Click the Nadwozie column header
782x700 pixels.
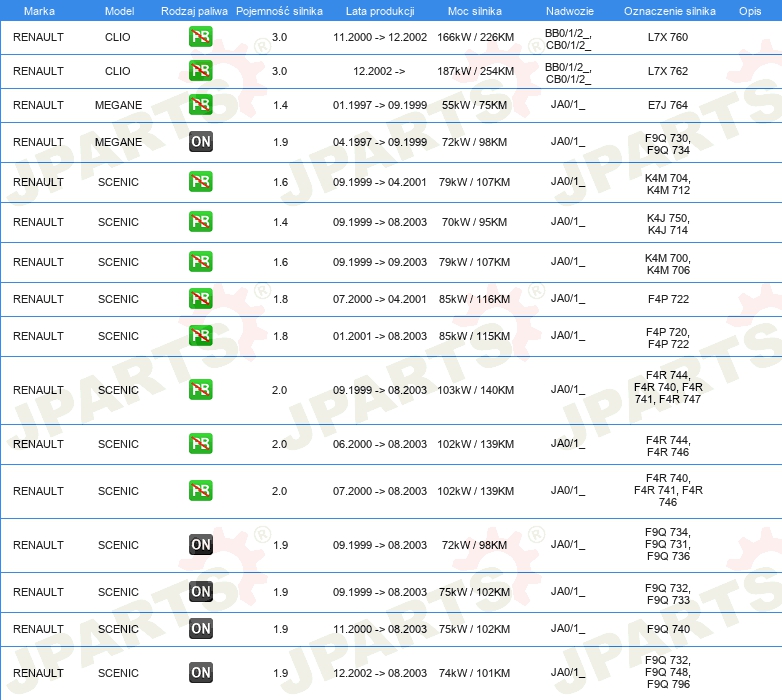click(x=570, y=11)
